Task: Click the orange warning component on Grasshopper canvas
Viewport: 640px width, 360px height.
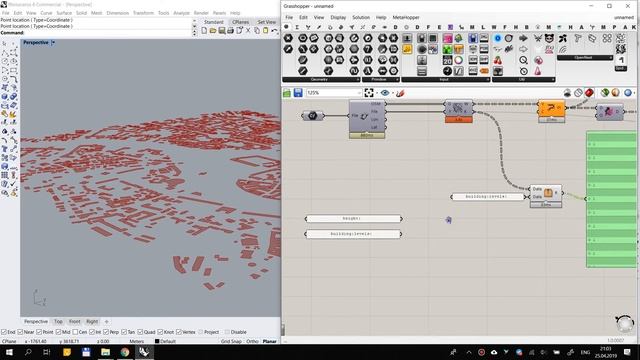Action: point(551,110)
